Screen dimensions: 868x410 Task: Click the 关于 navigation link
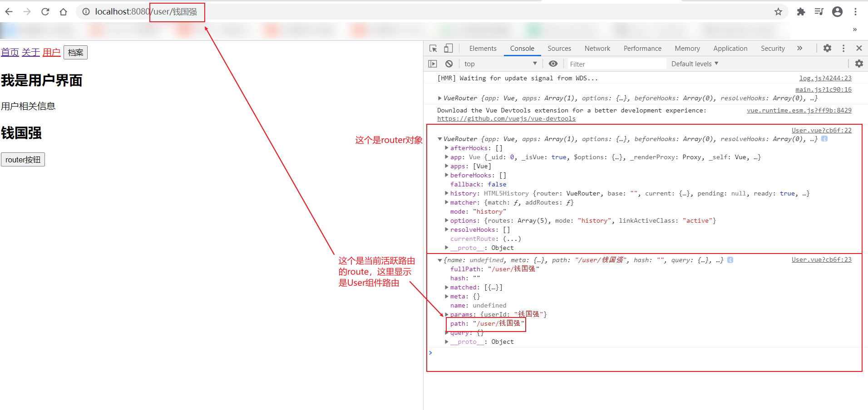(x=31, y=53)
